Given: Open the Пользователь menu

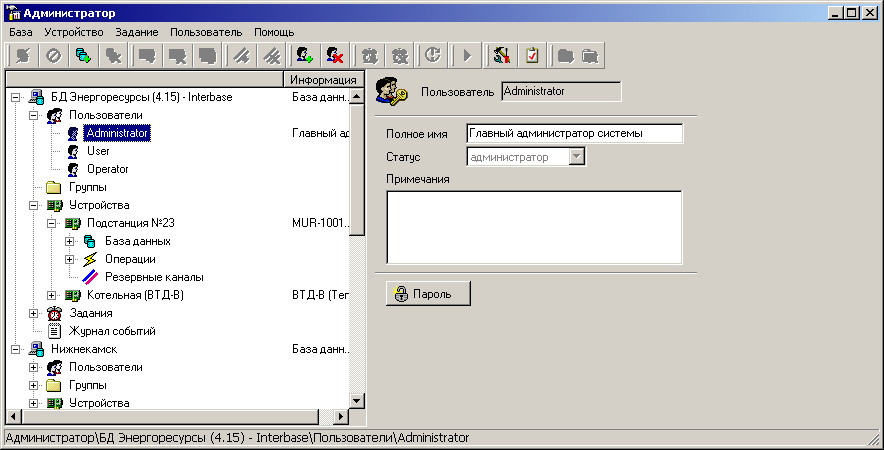Looking at the screenshot, I should point(206,32).
